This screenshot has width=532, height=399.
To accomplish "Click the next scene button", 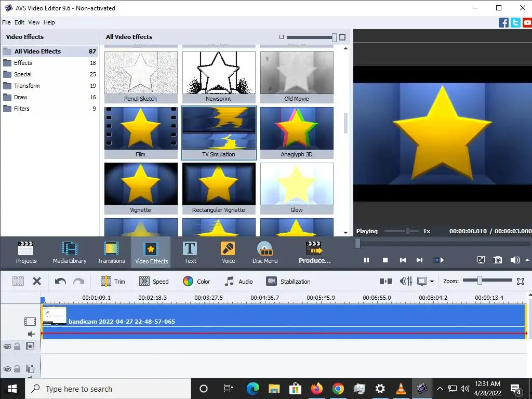I will (438, 260).
